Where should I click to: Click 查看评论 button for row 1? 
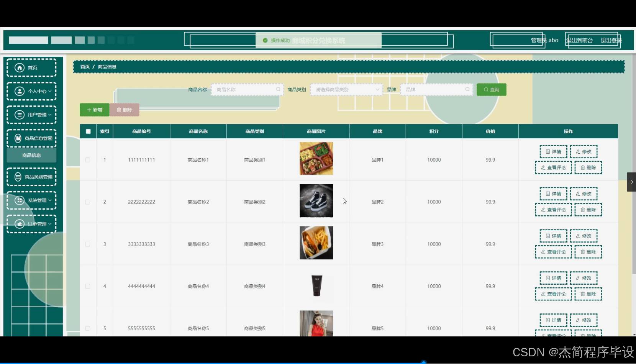click(553, 167)
